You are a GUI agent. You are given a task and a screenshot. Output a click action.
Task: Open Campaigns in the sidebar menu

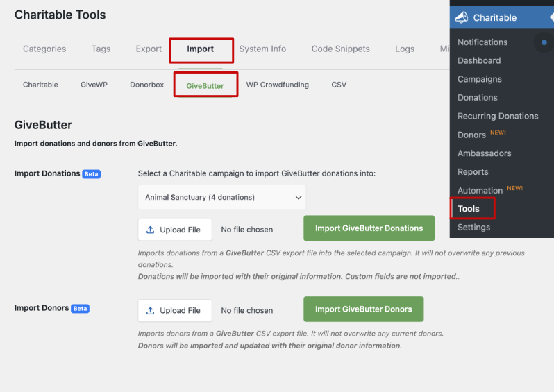click(480, 79)
